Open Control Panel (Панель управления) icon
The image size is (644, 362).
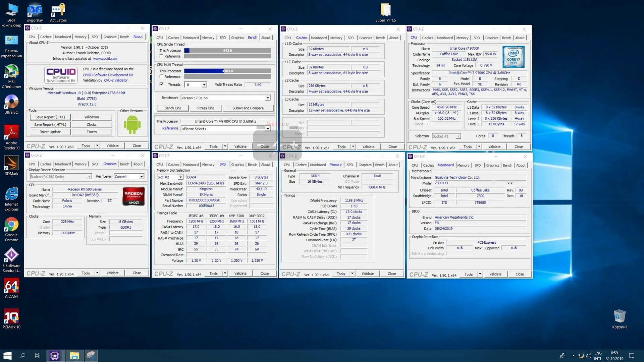point(11,46)
